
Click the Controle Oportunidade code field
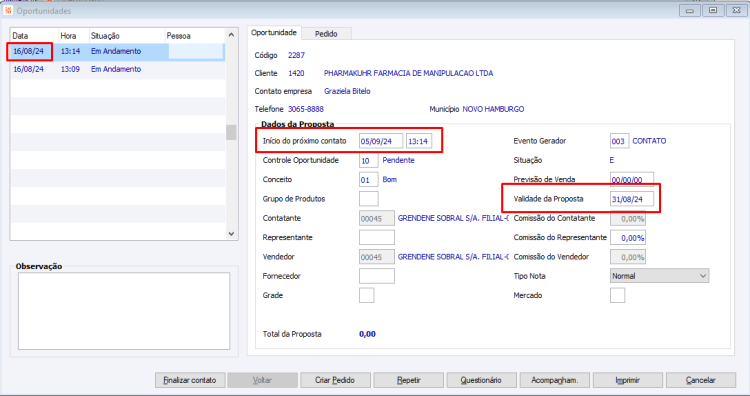click(368, 161)
